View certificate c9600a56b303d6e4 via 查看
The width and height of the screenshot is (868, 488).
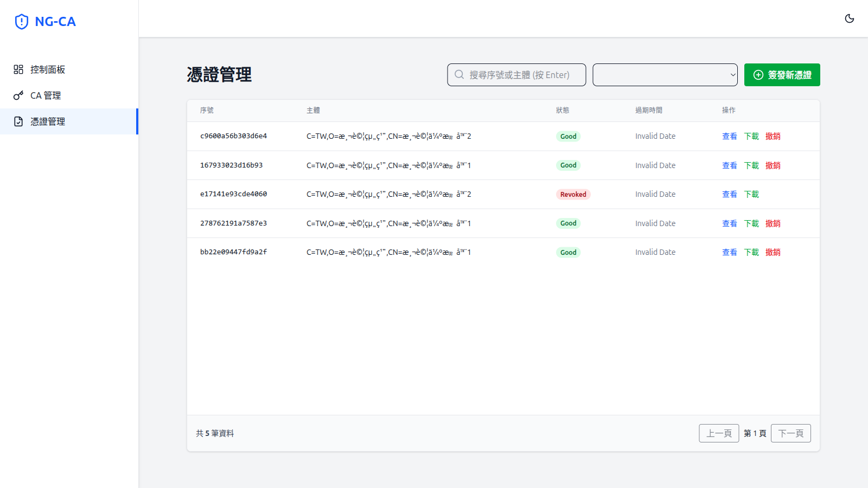tap(729, 136)
